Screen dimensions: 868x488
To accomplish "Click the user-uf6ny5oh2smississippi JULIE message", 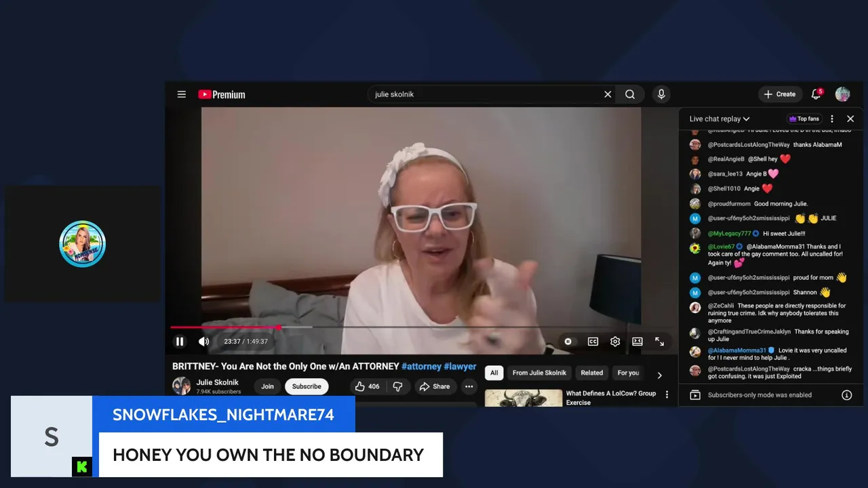I will 771,218.
